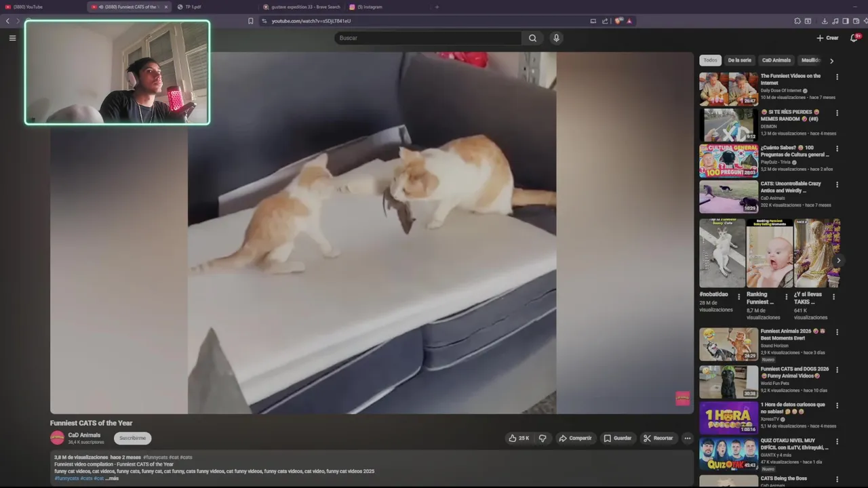Like the video with thumbs up
Image resolution: width=868 pixels, height=488 pixels.
click(519, 438)
